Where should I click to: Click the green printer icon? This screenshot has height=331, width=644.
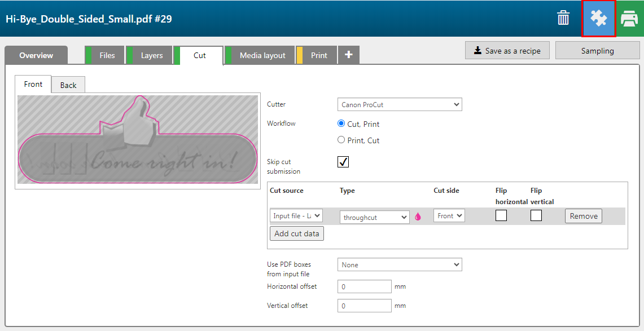(629, 19)
